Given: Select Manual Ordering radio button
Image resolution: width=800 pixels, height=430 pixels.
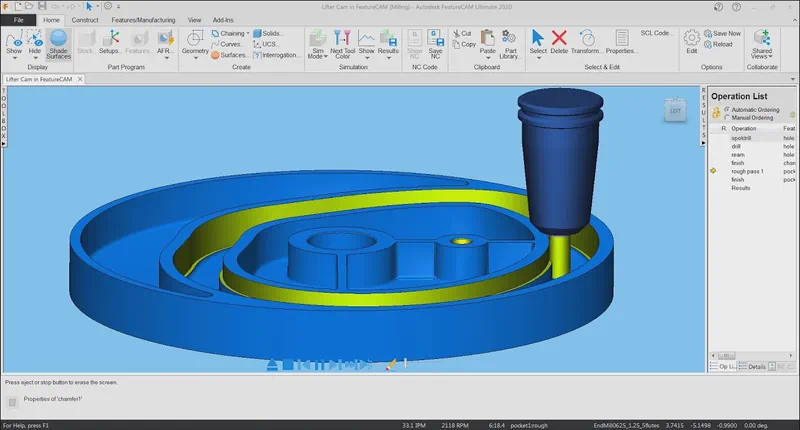Looking at the screenshot, I should point(727,118).
